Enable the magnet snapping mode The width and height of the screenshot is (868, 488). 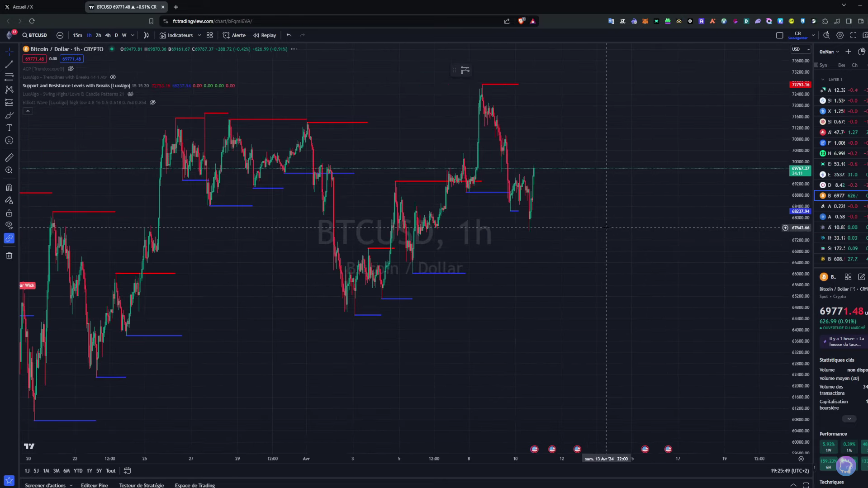[9, 187]
